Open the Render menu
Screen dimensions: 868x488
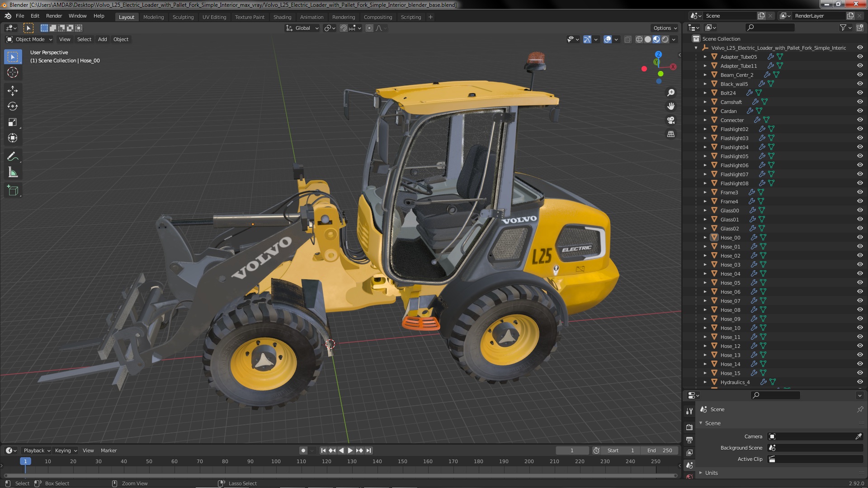(54, 16)
